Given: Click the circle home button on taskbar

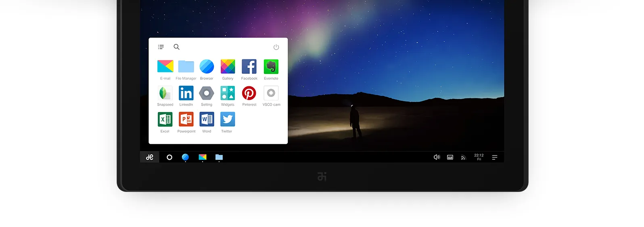Looking at the screenshot, I should coord(169,157).
